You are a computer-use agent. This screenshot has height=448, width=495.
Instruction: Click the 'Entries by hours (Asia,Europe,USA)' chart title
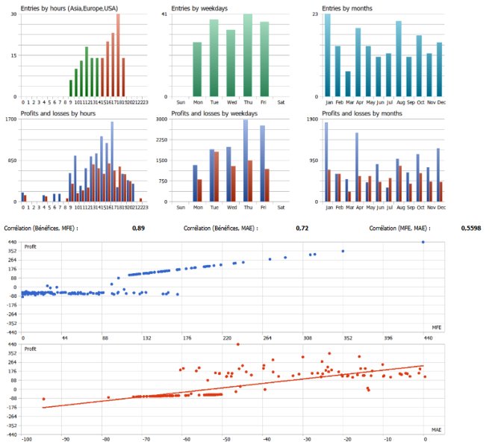click(x=69, y=8)
